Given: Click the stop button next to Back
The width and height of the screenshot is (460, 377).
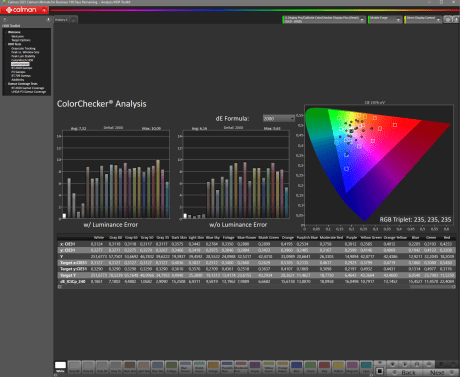Looking at the screenshot, I should coord(380,371).
